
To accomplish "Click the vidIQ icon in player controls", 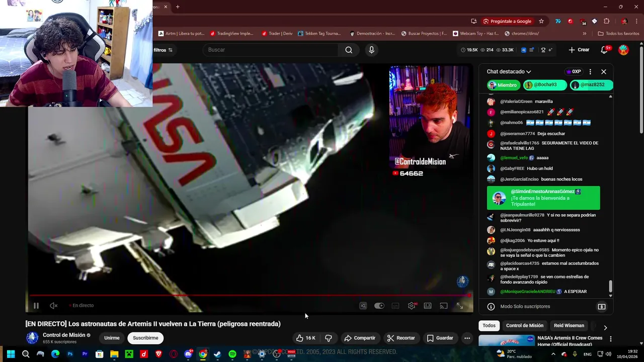I will tap(363, 306).
